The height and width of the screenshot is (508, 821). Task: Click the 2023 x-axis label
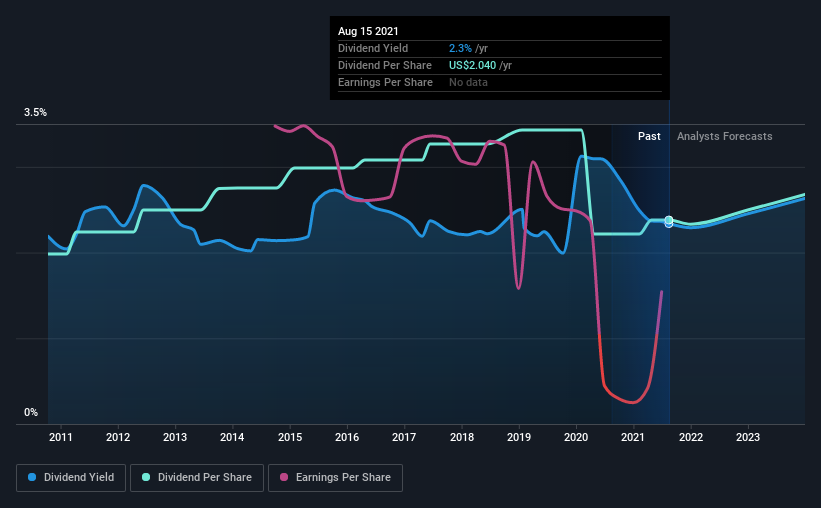point(748,437)
